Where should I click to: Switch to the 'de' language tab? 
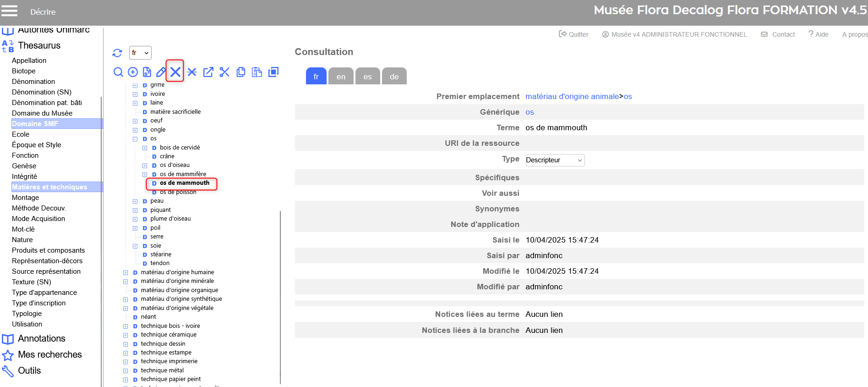[394, 77]
